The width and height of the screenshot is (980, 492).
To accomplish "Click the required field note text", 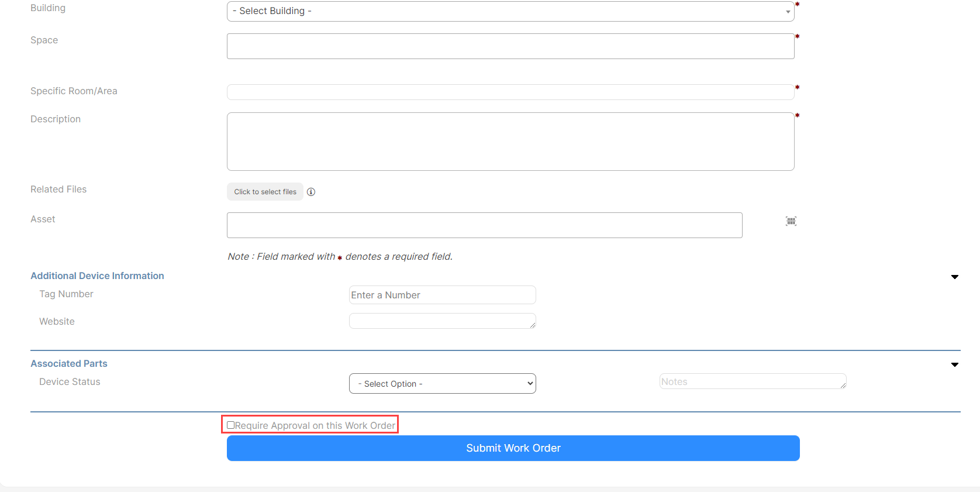I will (340, 256).
